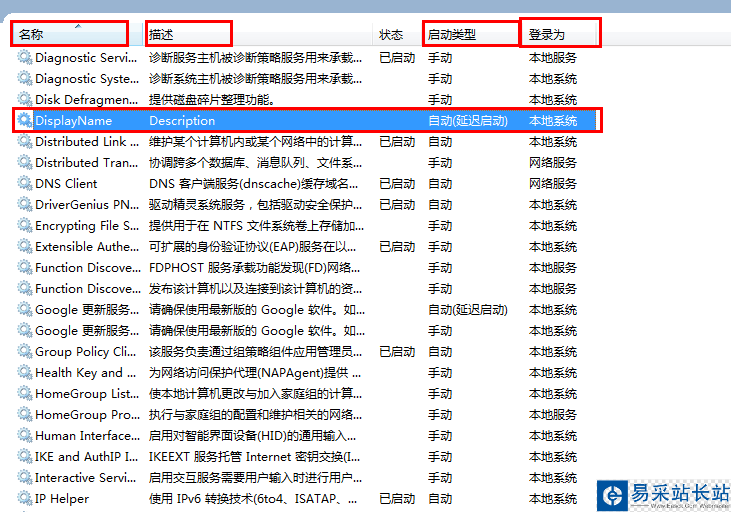Image resolution: width=731 pixels, height=512 pixels.
Task: Select HomeGroup List... service name
Action: click(87, 394)
